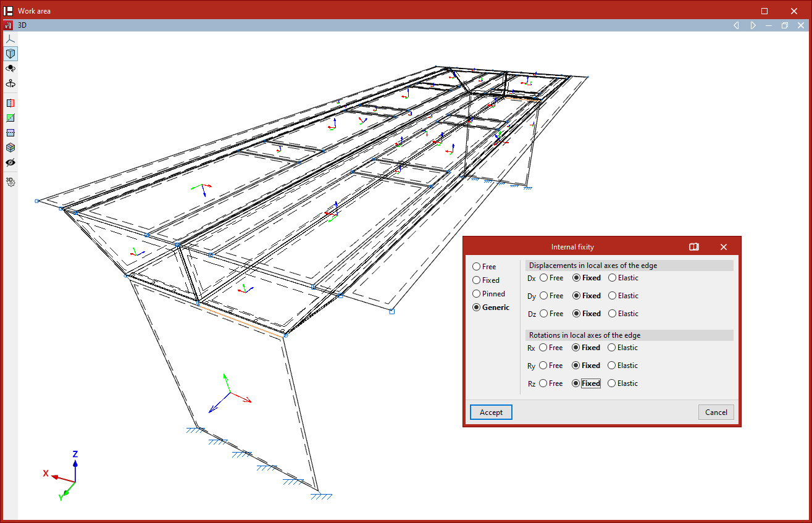Screen dimensions: 812x523
Task: Toggle the crossed-out eye visibility tool
Action: (x=10, y=162)
